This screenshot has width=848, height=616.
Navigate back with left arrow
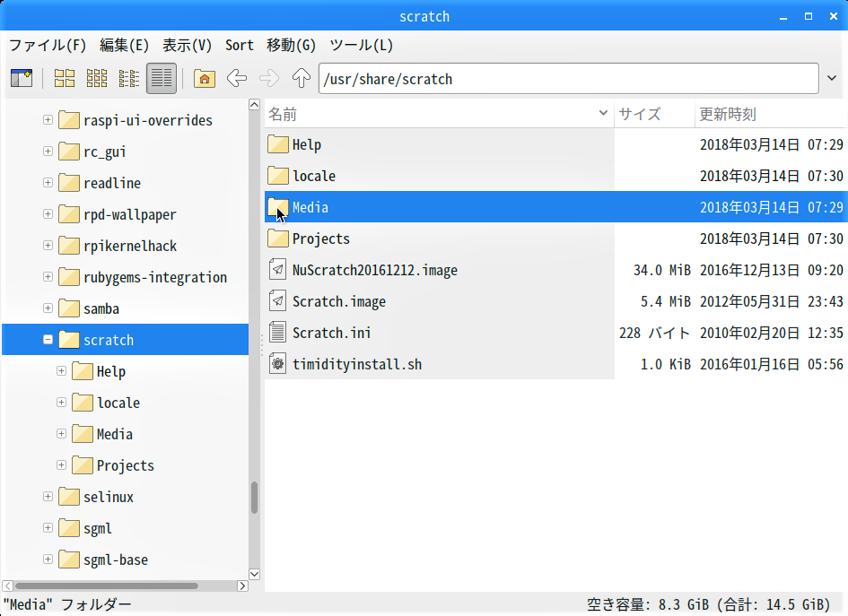(x=236, y=78)
